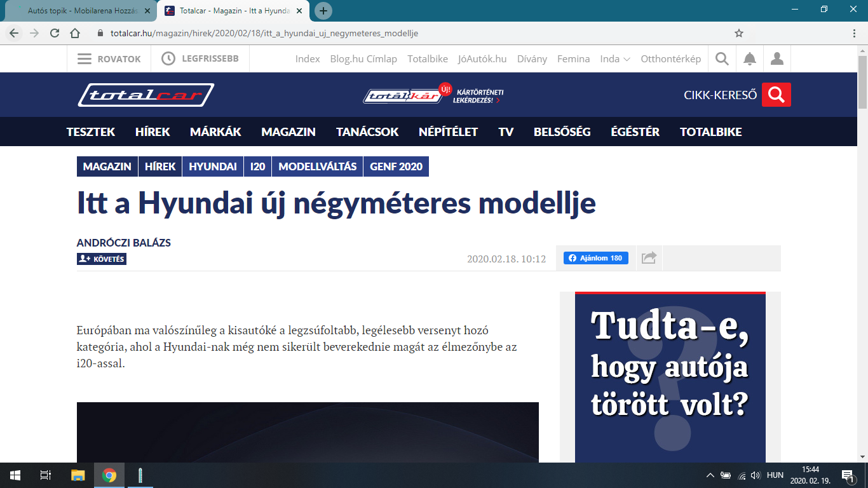Image resolution: width=868 pixels, height=488 pixels.
Task: Visit the Blog.hu Címlap link
Action: [363, 59]
